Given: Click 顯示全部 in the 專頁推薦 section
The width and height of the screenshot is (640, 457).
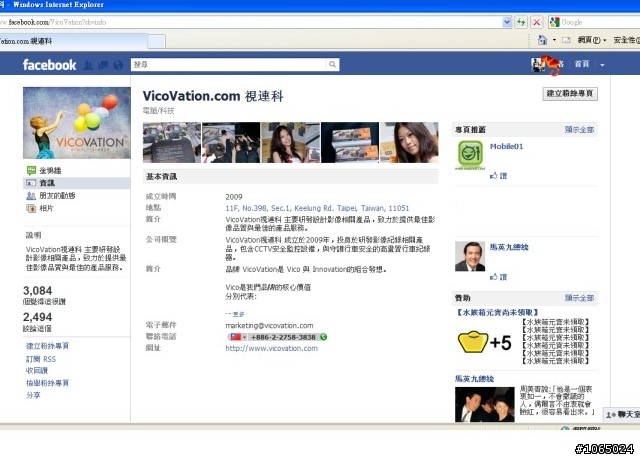Looking at the screenshot, I should [x=580, y=130].
